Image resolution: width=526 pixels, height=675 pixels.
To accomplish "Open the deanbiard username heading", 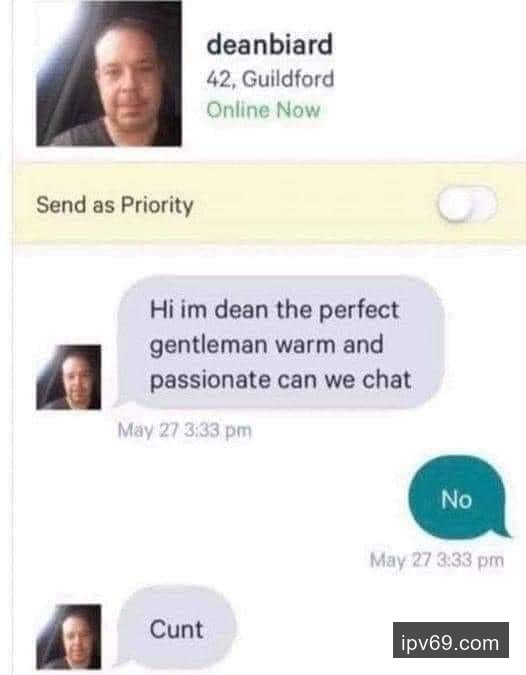I will pos(270,45).
